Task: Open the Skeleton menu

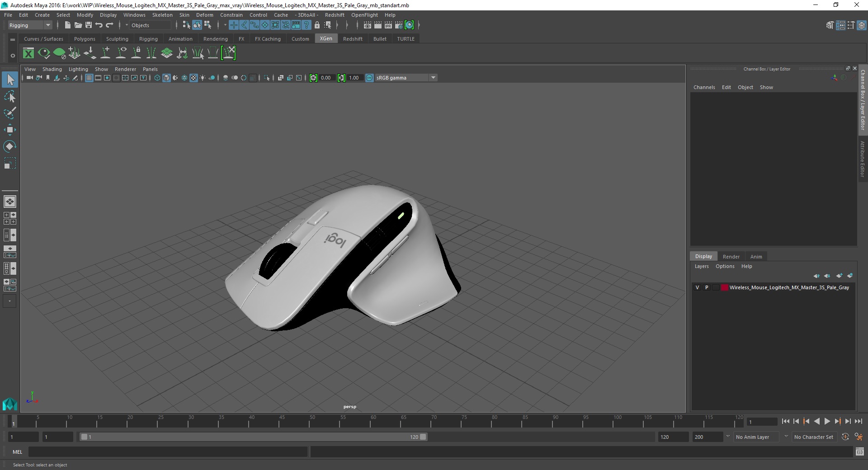Action: coord(162,15)
